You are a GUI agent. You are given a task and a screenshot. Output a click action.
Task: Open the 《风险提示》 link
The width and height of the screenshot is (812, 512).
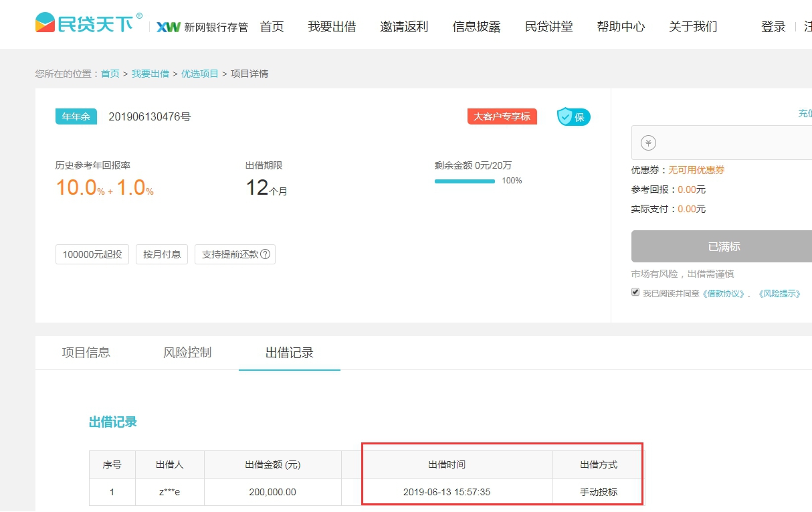pyautogui.click(x=779, y=294)
